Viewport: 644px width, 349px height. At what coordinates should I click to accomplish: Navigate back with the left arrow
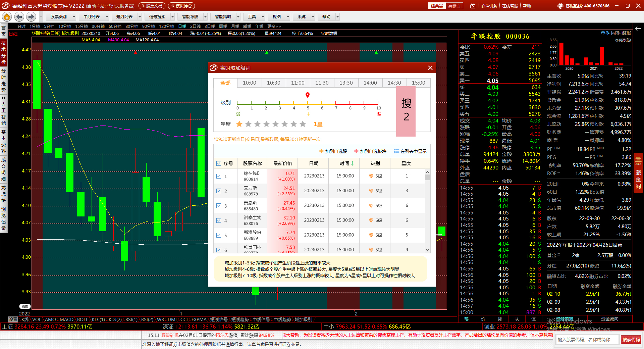tap(19, 16)
